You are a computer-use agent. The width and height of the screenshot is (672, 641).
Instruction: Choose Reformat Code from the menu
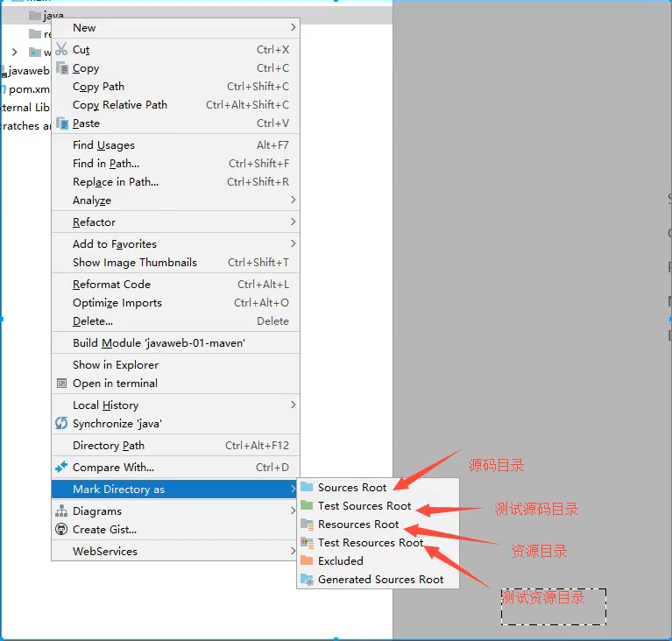pos(175,284)
